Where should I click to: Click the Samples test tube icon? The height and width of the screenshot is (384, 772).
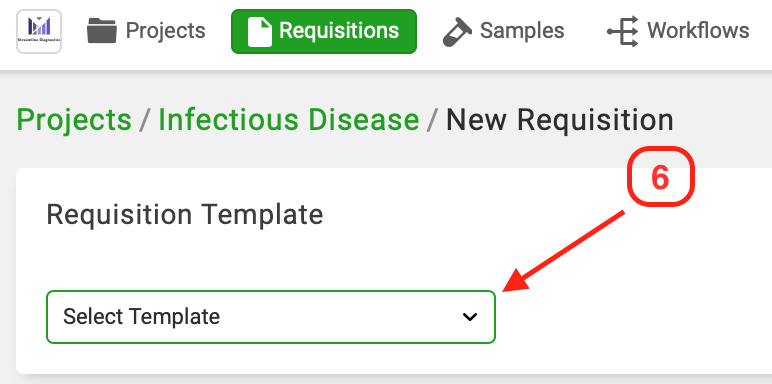457,32
